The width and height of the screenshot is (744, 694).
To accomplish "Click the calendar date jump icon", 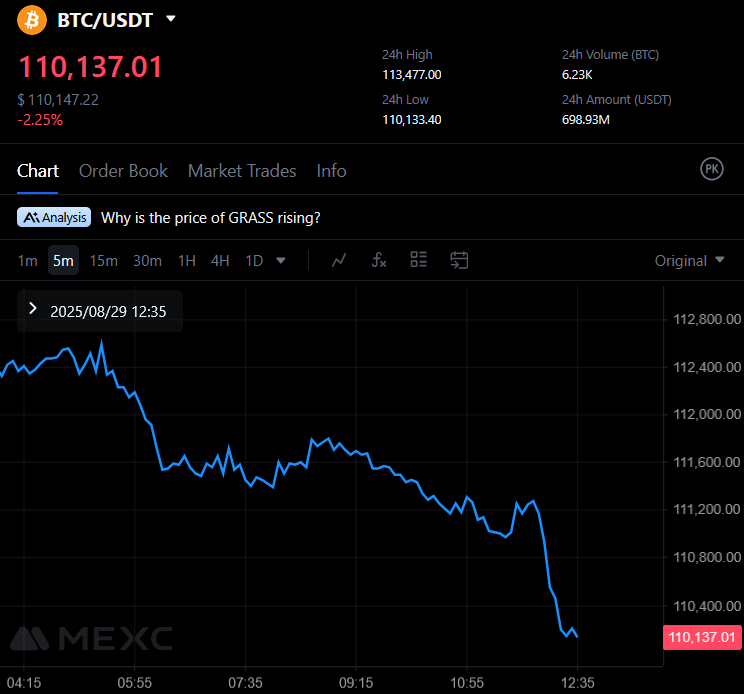I will pos(459,260).
